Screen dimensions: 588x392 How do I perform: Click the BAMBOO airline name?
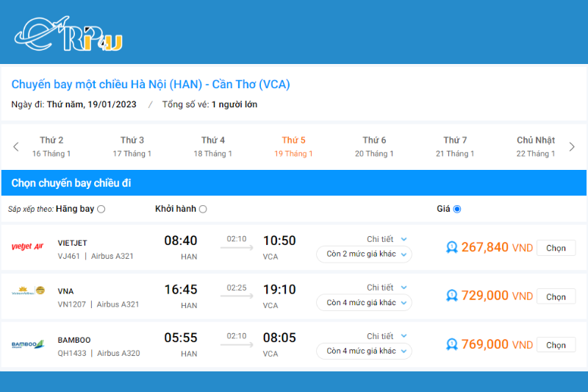[74, 340]
